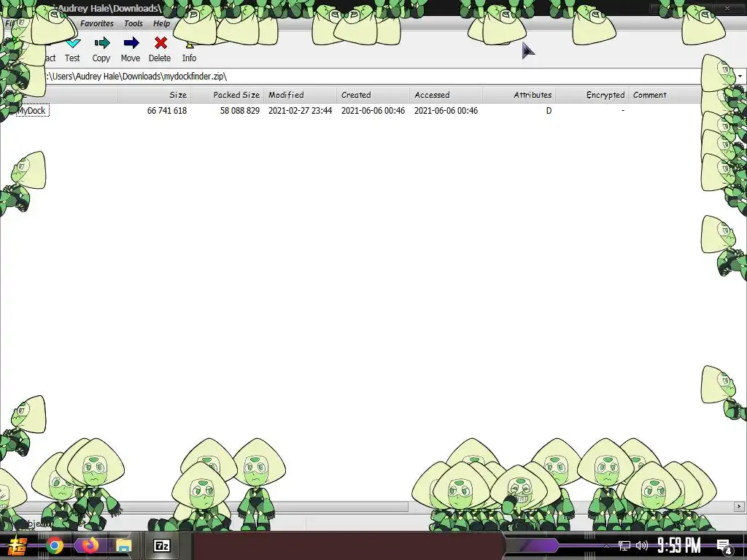Click the Encrypted column header
This screenshot has height=560, width=747.
click(592, 95)
